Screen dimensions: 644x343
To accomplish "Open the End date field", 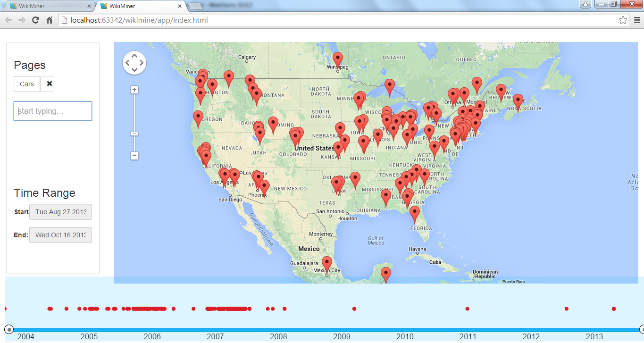I will 60,235.
